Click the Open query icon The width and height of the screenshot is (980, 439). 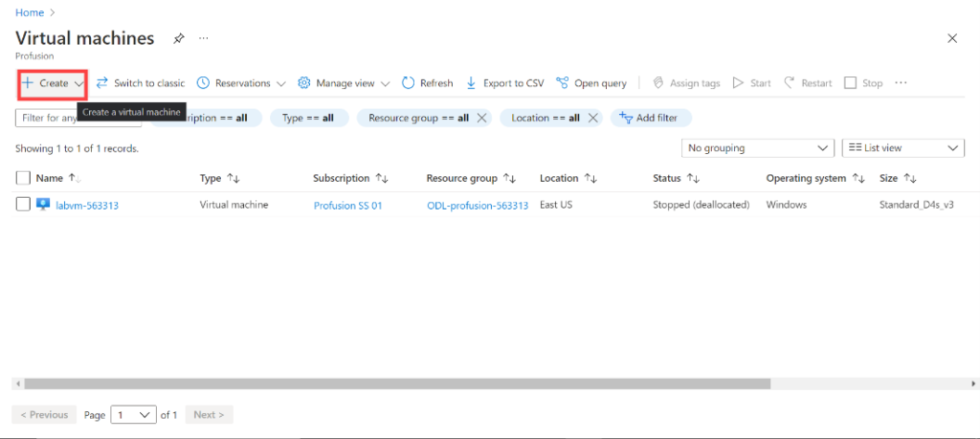(563, 83)
